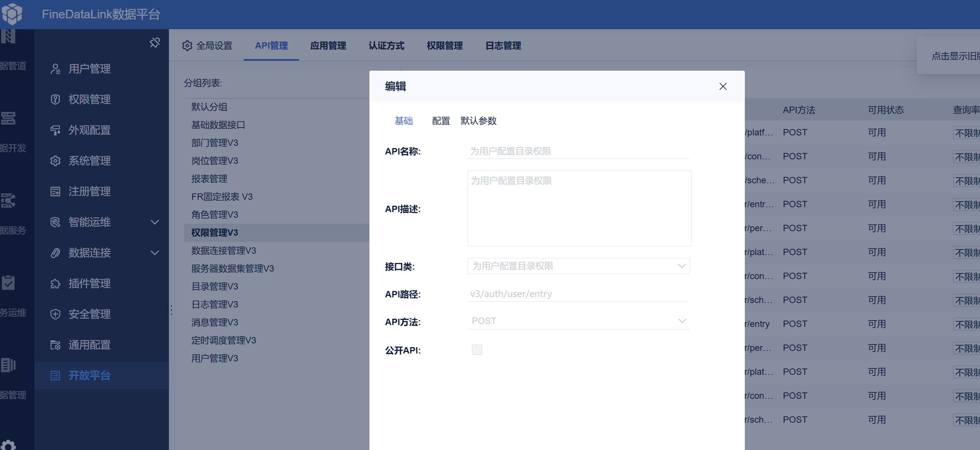Open 通用配置 in the sidebar

89,345
